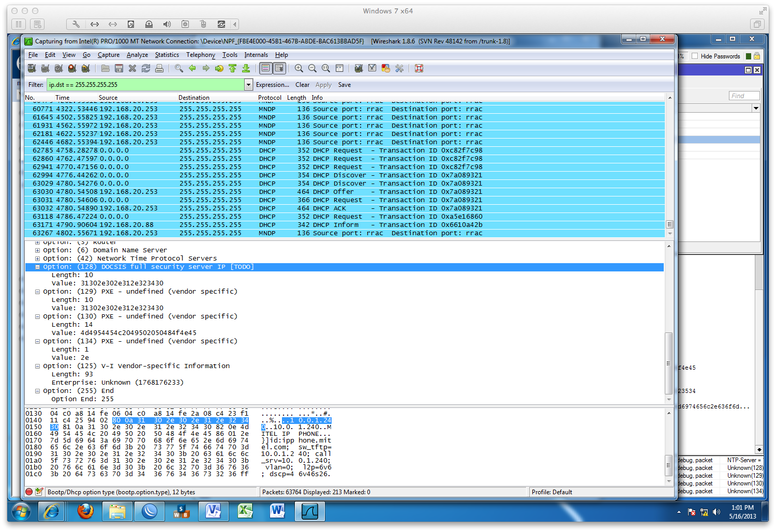Reset zoom to normal size icon
This screenshot has width=776, height=532.
tap(325, 68)
